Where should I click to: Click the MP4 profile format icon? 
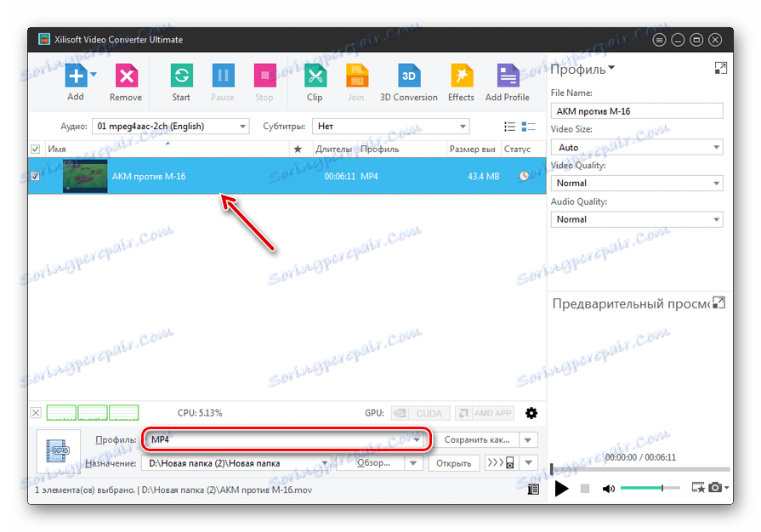point(58,451)
